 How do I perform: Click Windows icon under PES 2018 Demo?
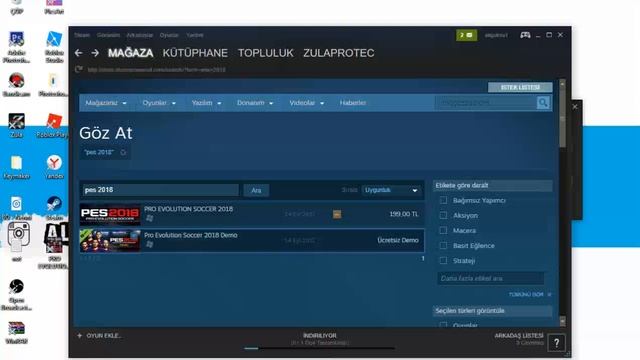coord(149,244)
